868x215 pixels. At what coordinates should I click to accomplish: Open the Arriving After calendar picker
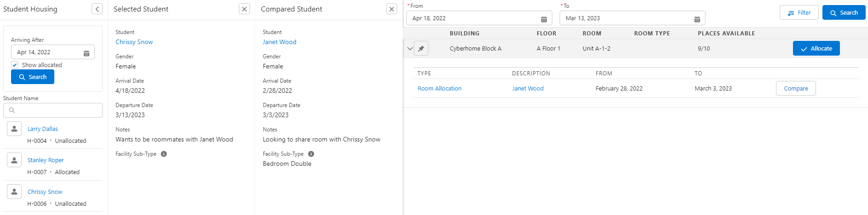point(87,53)
